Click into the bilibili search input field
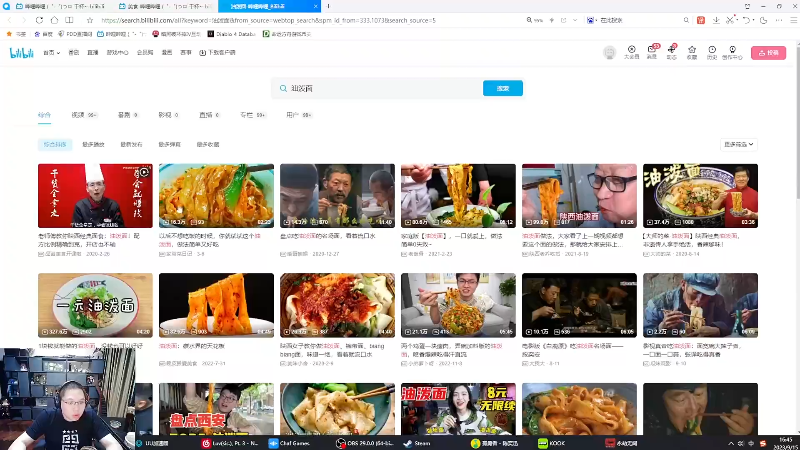 pyautogui.click(x=378, y=88)
